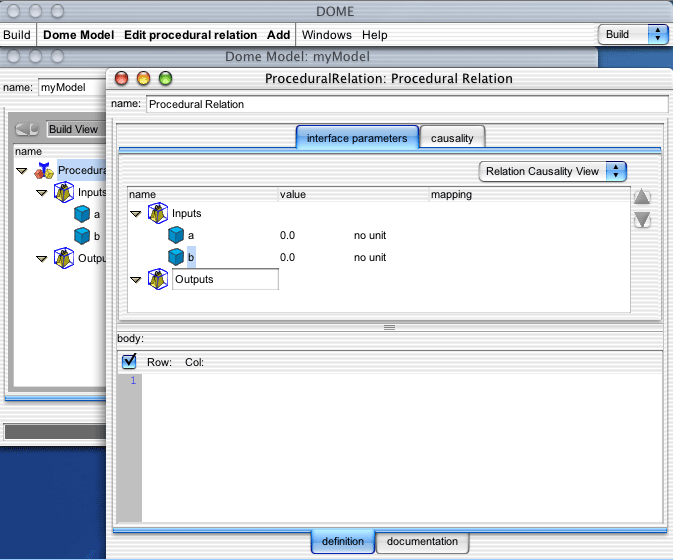Click the split pane divider handle above body
The width and height of the screenshot is (673, 560).
pyautogui.click(x=389, y=327)
